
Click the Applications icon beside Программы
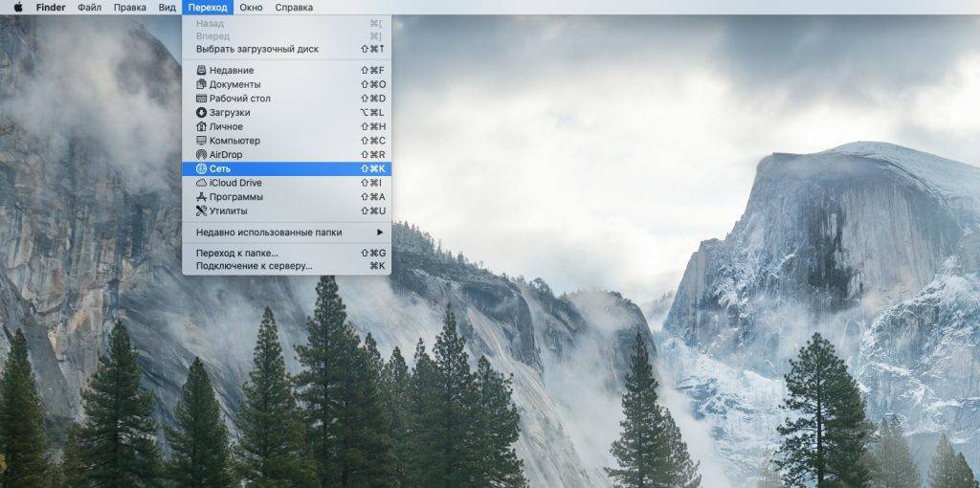(x=201, y=197)
